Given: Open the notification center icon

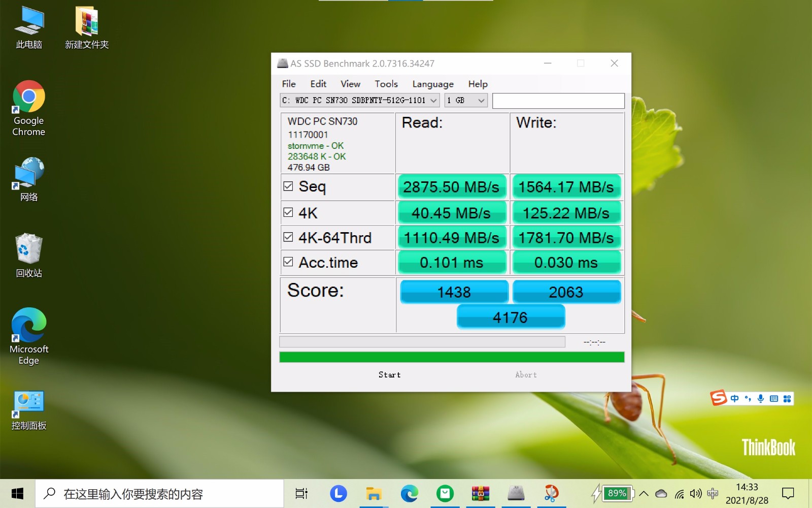Looking at the screenshot, I should [x=788, y=493].
